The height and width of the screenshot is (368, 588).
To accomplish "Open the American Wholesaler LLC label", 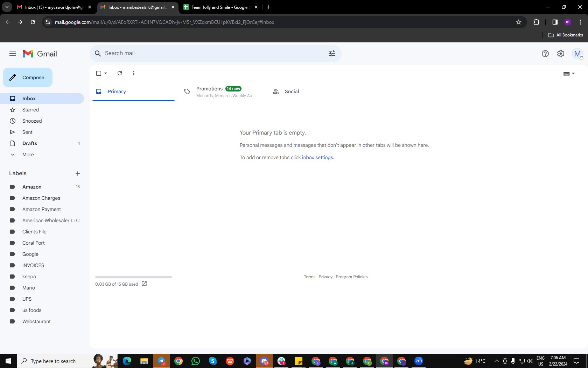I will [x=42, y=220].
